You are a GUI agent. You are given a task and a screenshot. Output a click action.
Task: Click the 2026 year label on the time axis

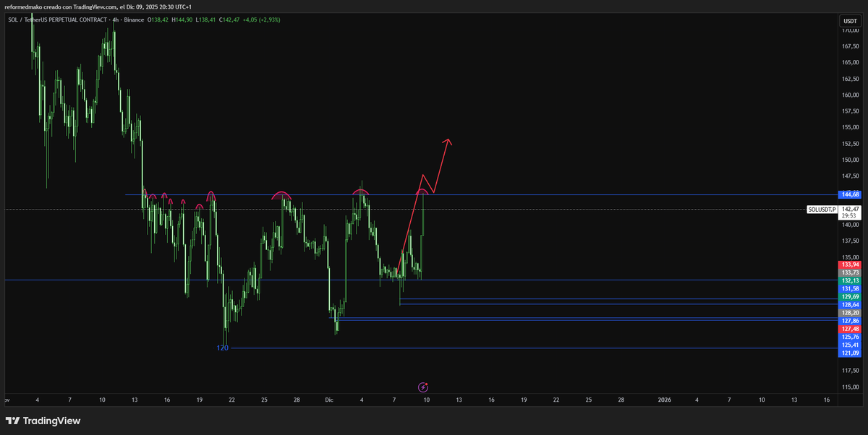665,399
